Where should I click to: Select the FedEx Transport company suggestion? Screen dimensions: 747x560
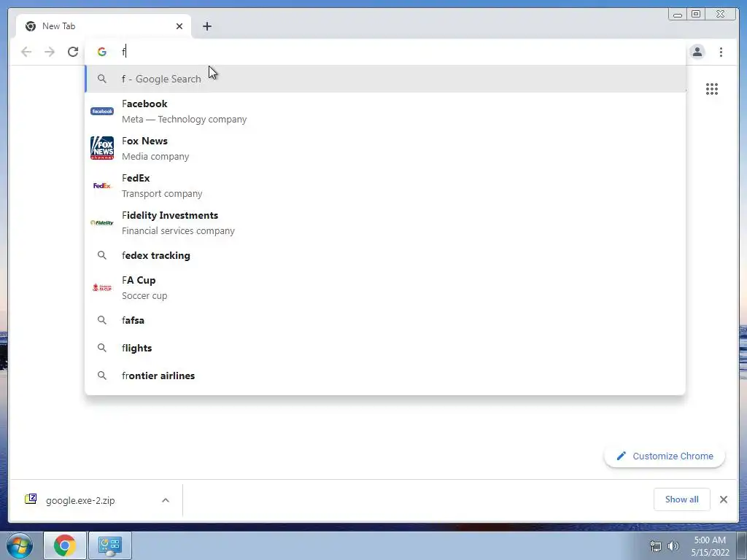click(x=385, y=186)
